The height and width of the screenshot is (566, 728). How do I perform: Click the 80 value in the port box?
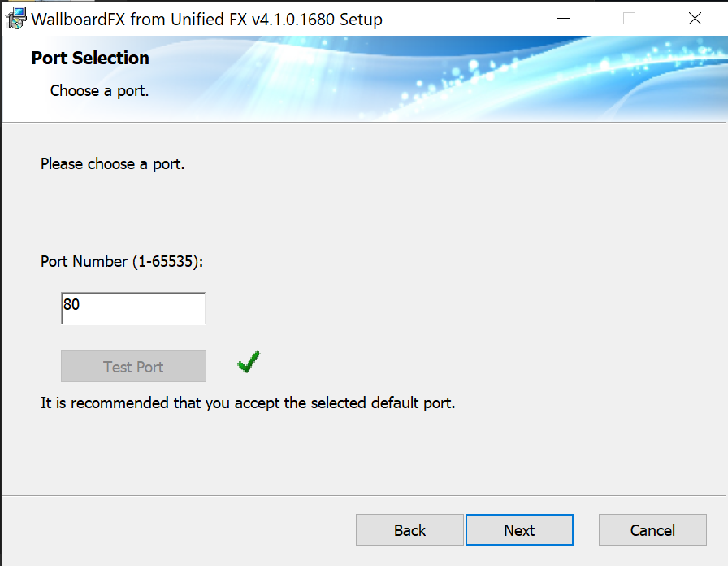point(71,304)
